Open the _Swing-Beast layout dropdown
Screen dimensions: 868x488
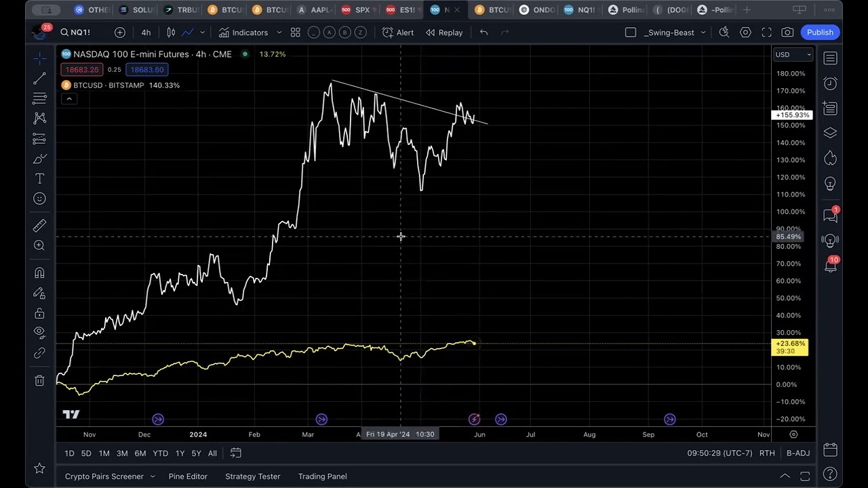[675, 33]
